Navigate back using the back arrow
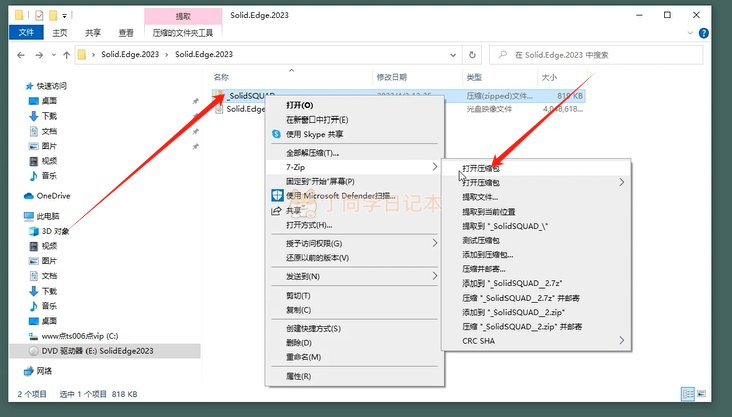 point(17,54)
